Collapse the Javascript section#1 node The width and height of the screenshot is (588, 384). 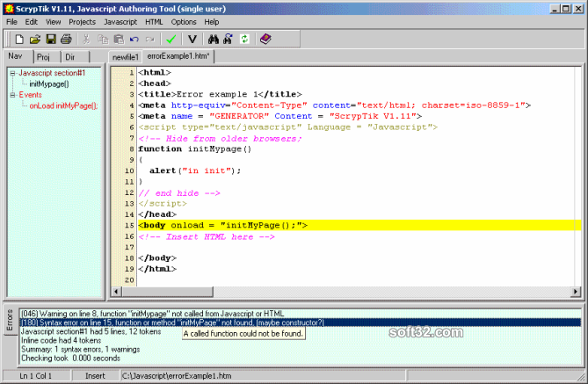pyautogui.click(x=12, y=73)
